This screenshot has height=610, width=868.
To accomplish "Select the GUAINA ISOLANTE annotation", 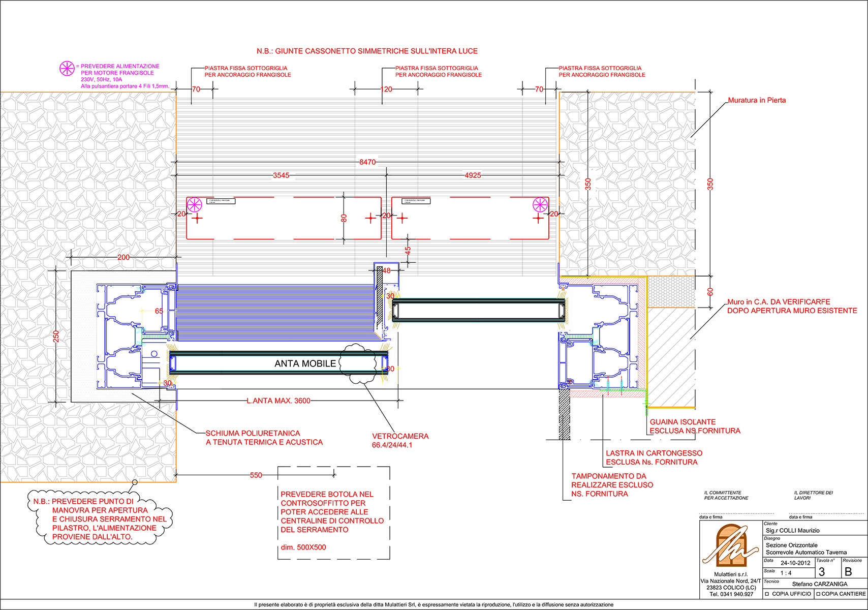I will [x=695, y=426].
